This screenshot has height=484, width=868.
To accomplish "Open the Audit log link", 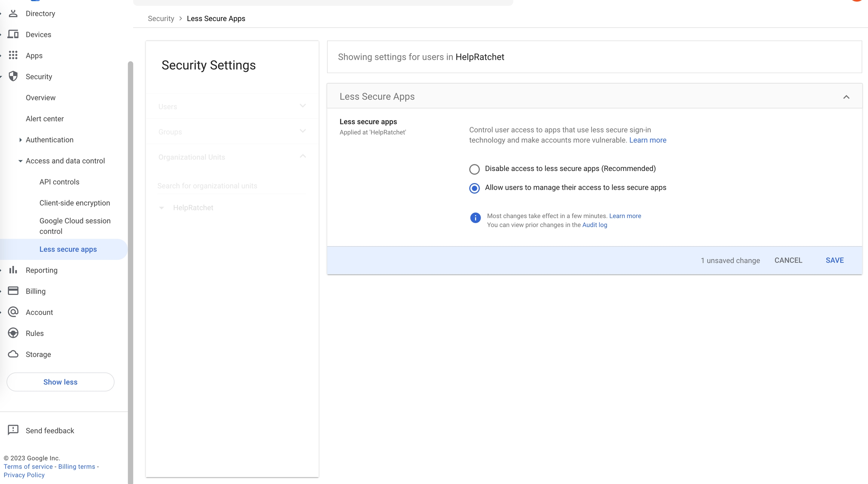I will point(594,225).
